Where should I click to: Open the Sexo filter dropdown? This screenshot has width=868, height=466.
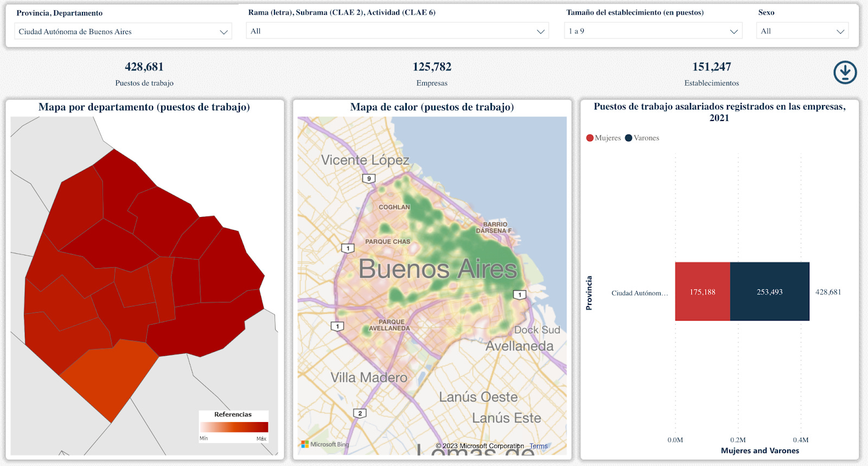(802, 31)
